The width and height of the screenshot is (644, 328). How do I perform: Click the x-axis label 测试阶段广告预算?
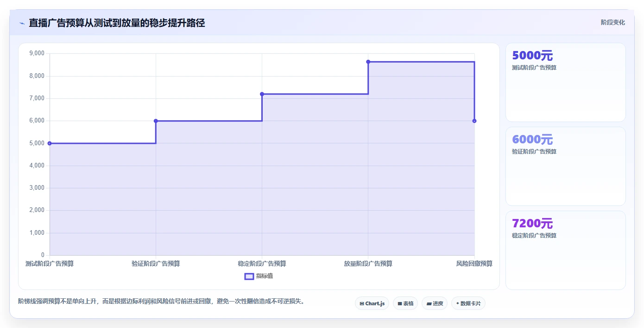pyautogui.click(x=50, y=264)
